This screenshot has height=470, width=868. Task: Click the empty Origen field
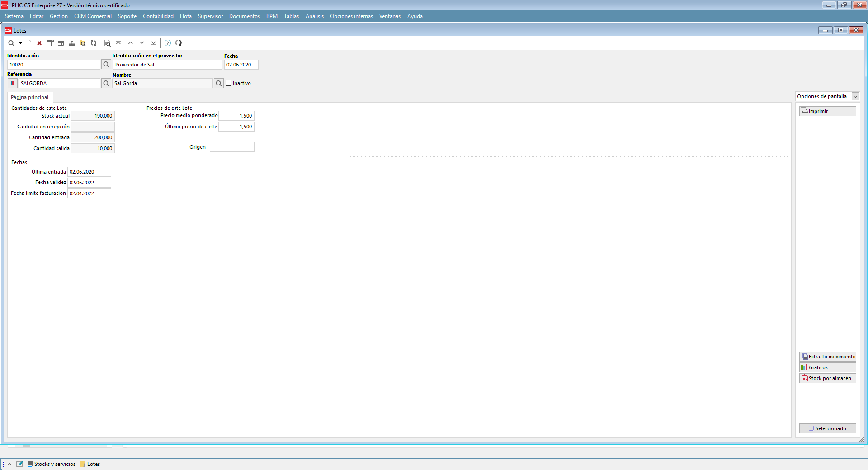[232, 147]
